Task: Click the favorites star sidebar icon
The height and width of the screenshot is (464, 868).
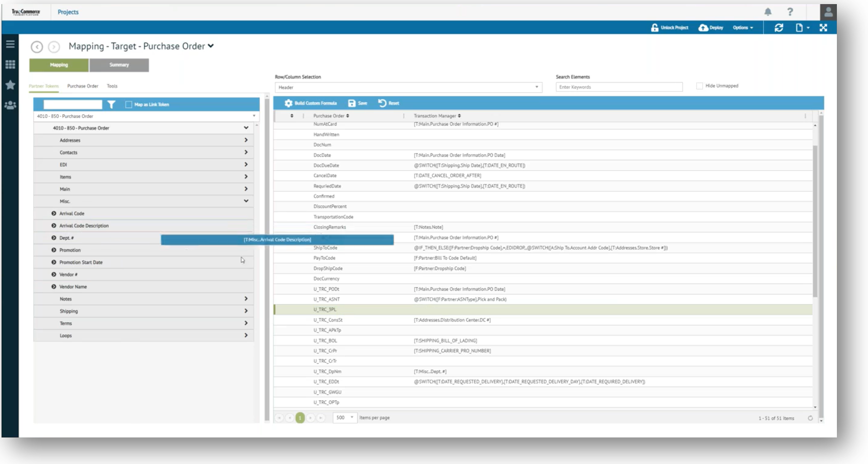Action: click(x=10, y=85)
